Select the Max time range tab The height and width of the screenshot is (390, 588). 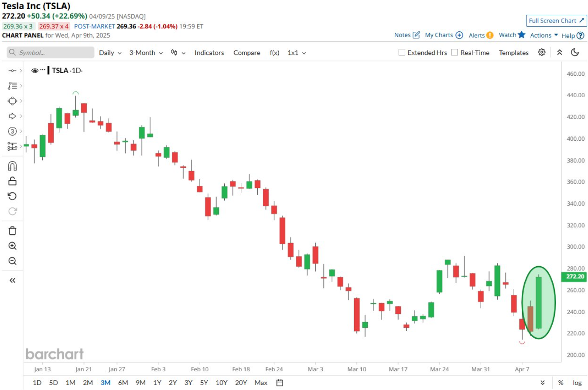coord(261,383)
